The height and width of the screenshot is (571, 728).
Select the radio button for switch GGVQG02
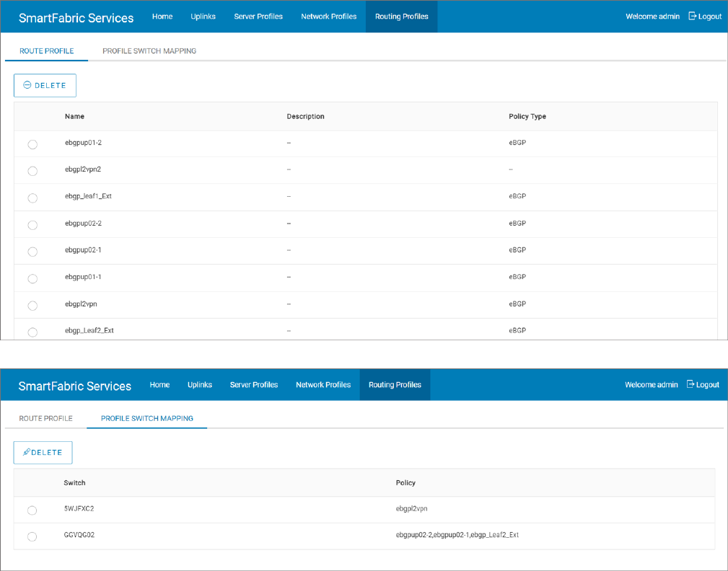point(32,536)
